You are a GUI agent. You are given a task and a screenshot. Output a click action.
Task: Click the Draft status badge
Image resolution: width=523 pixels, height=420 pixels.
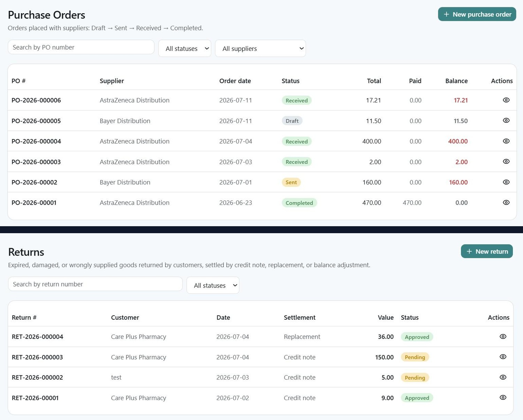tap(292, 121)
